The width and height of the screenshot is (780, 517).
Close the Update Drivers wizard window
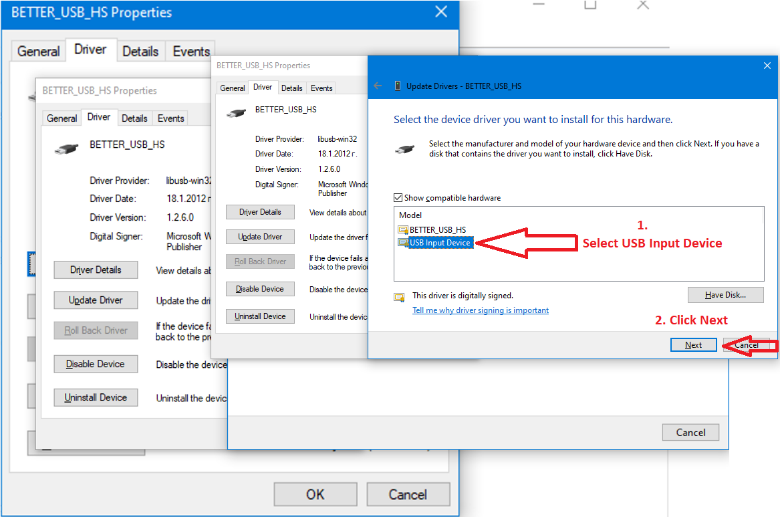point(767,65)
